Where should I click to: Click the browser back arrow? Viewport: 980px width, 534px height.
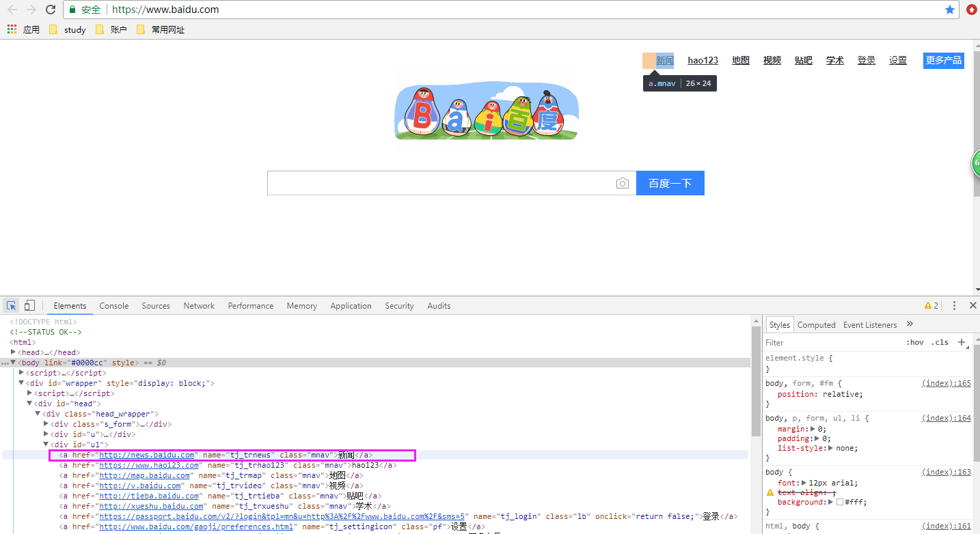pyautogui.click(x=12, y=10)
